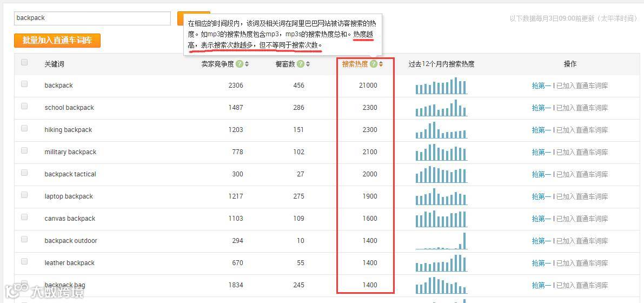Viewport: 644px width, 303px height.
Task: Open 12-month trend chart for hiking backpack
Action: tap(442, 130)
